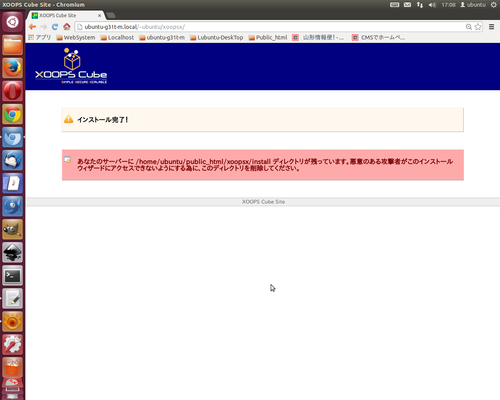
Task: Open the text editor from the launcher
Action: click(12, 299)
